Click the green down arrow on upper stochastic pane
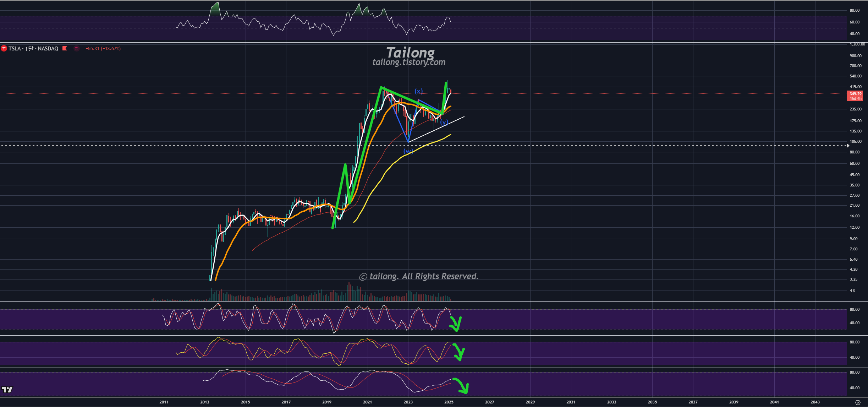Image resolution: width=868 pixels, height=407 pixels. [x=456, y=324]
